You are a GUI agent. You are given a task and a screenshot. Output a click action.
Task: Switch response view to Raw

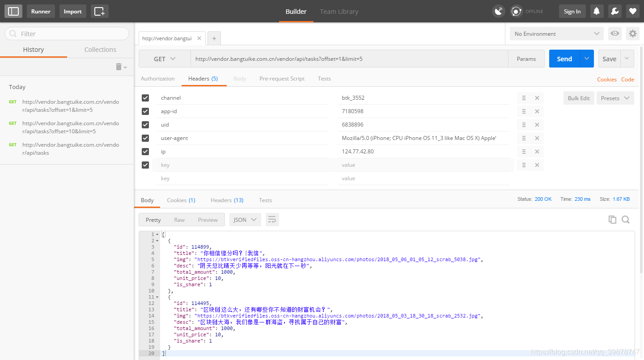coord(179,220)
